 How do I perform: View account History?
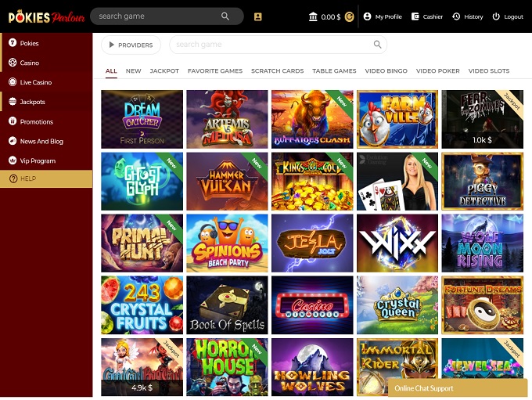467,16
